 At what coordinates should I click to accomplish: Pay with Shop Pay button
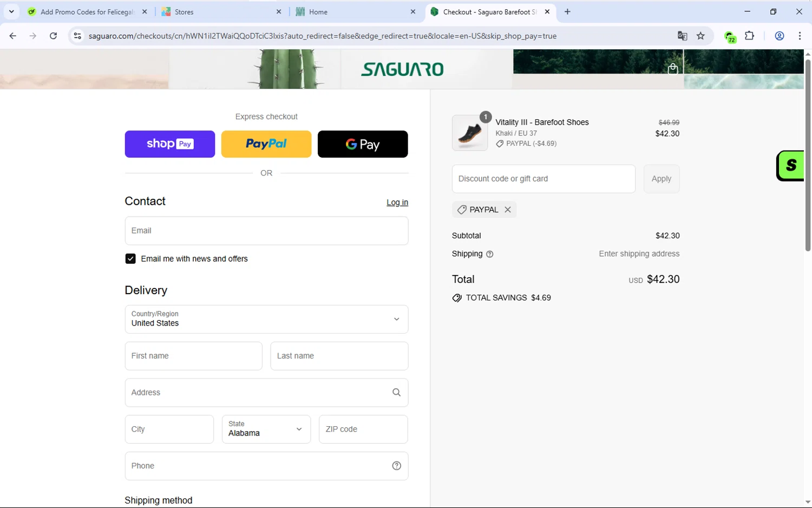coord(170,144)
